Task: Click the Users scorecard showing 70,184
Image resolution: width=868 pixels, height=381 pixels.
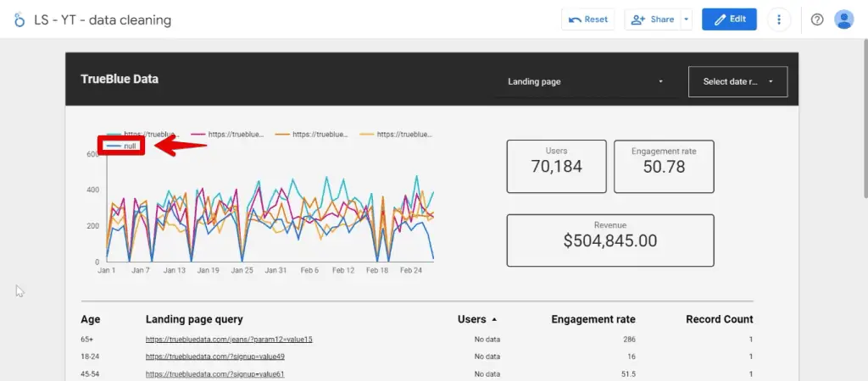Action: [556, 166]
